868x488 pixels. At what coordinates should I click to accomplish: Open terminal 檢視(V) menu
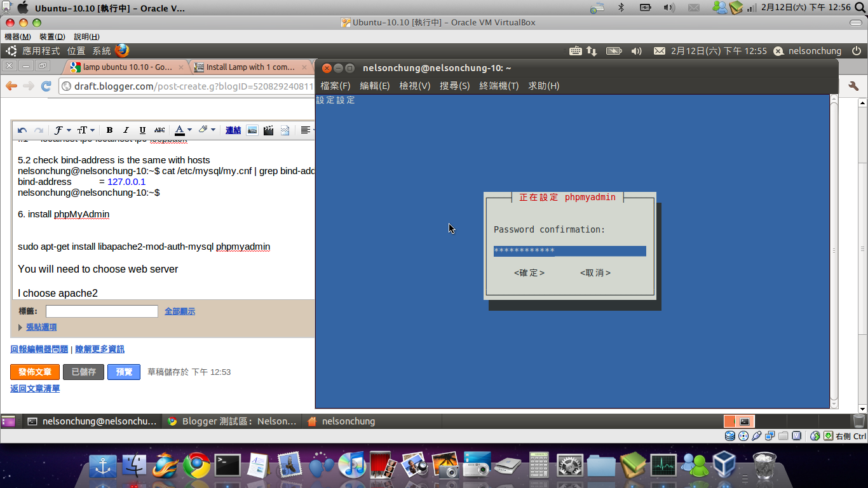(x=415, y=86)
